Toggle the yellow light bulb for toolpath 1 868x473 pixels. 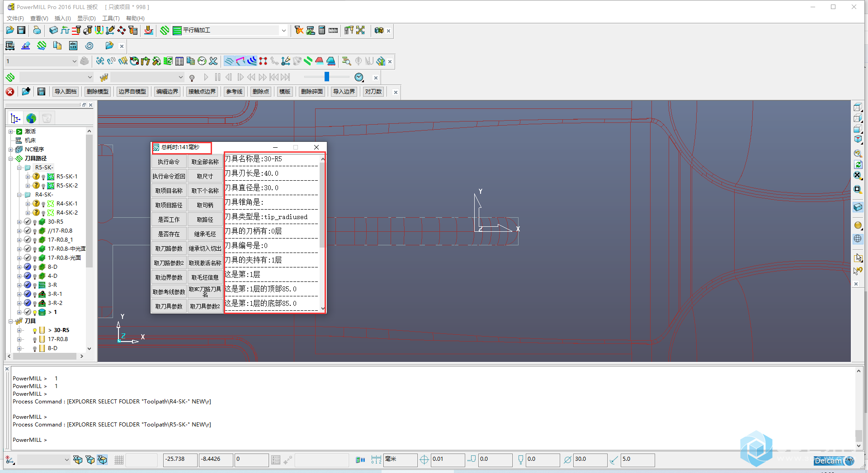pyautogui.click(x=35, y=313)
